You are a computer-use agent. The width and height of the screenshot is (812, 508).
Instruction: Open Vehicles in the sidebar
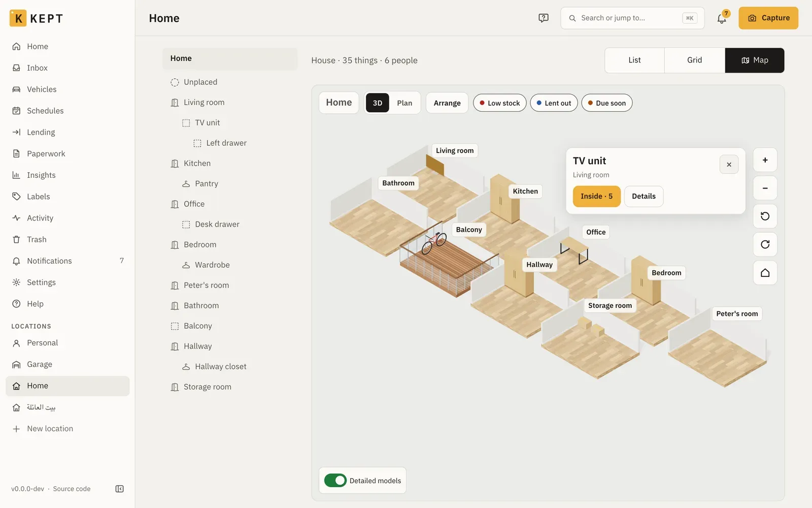point(67,89)
